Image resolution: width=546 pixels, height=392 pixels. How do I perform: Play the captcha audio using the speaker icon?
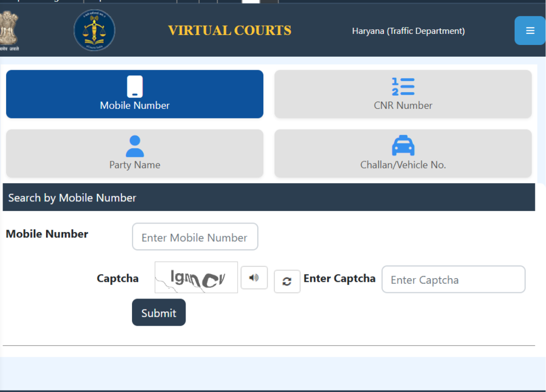click(254, 278)
